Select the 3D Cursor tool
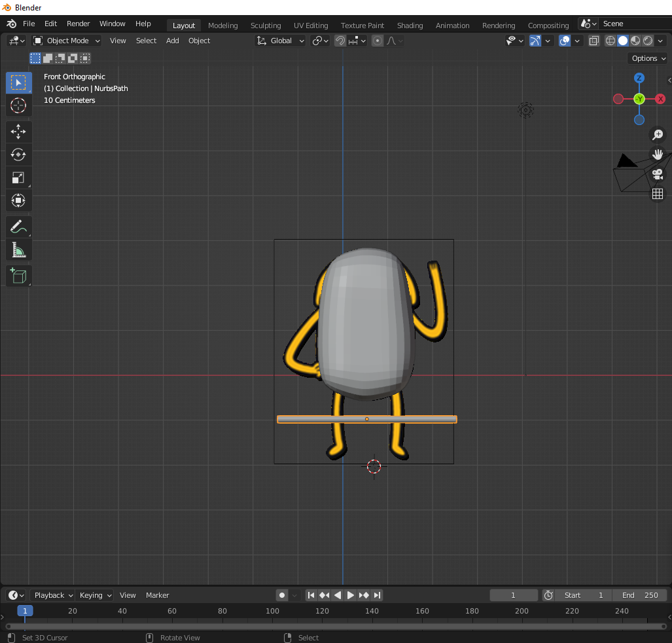 tap(18, 105)
